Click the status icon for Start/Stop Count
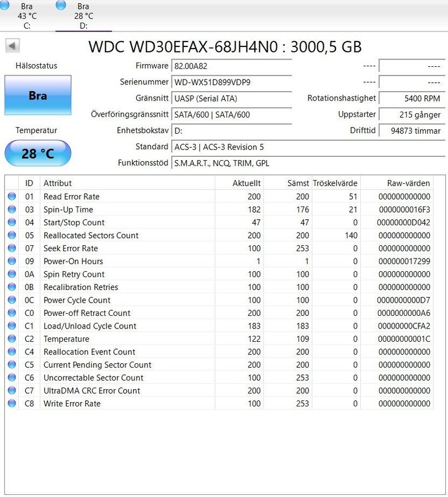Screen dimensions: 448x497 pos(12,222)
